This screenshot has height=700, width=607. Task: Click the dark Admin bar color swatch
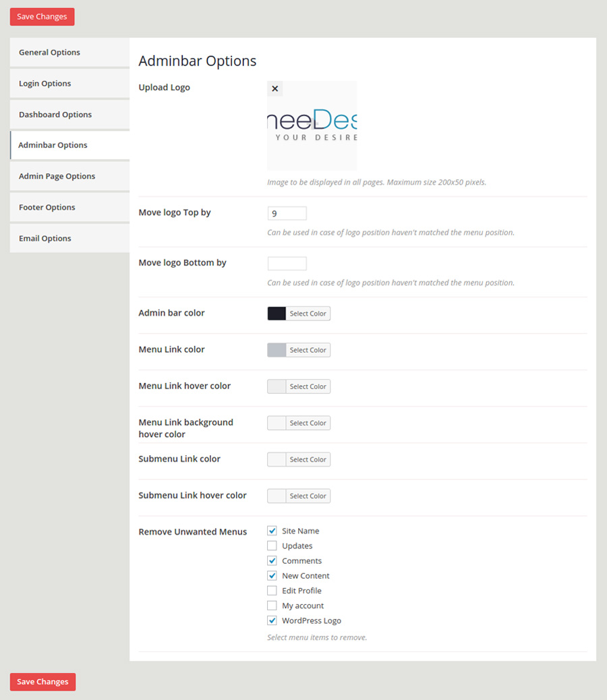click(x=277, y=314)
